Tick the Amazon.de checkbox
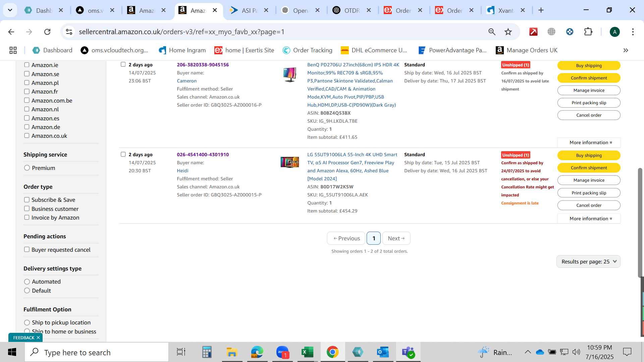Screen dimensions: 644x362 point(27,127)
